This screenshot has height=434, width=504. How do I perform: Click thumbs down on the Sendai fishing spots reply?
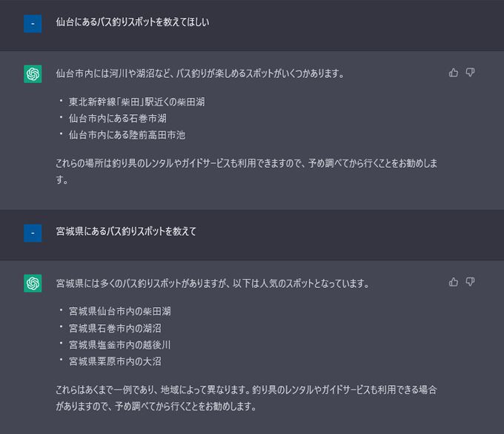coord(470,73)
